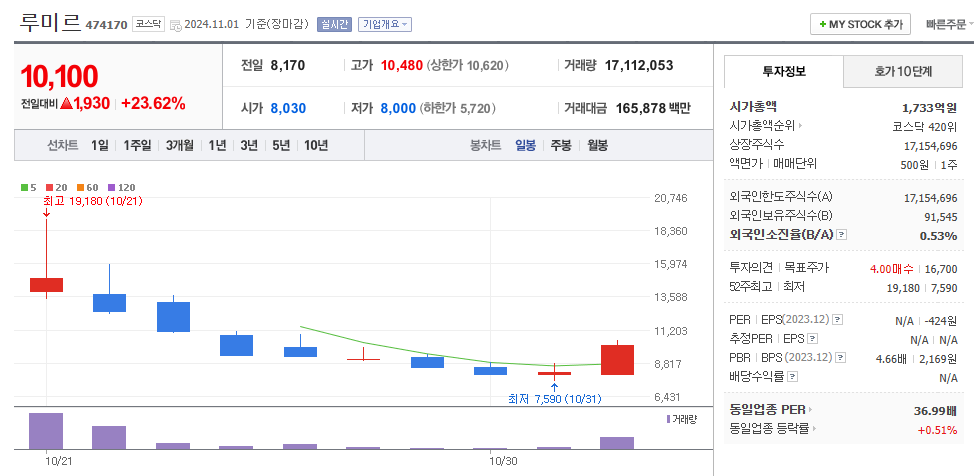The image size is (980, 476).
Task: Open the 기업개요 dropdown
Action: click(384, 25)
